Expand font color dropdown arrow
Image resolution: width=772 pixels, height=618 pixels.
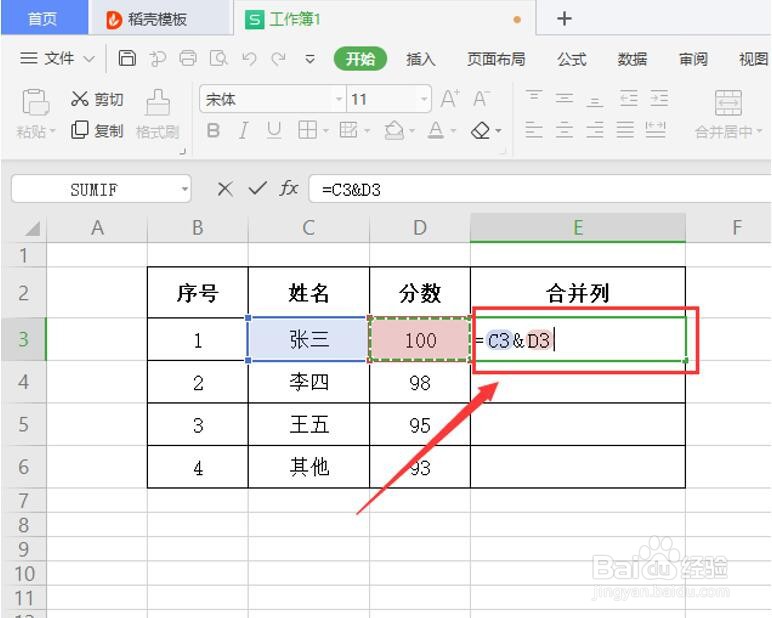(453, 131)
